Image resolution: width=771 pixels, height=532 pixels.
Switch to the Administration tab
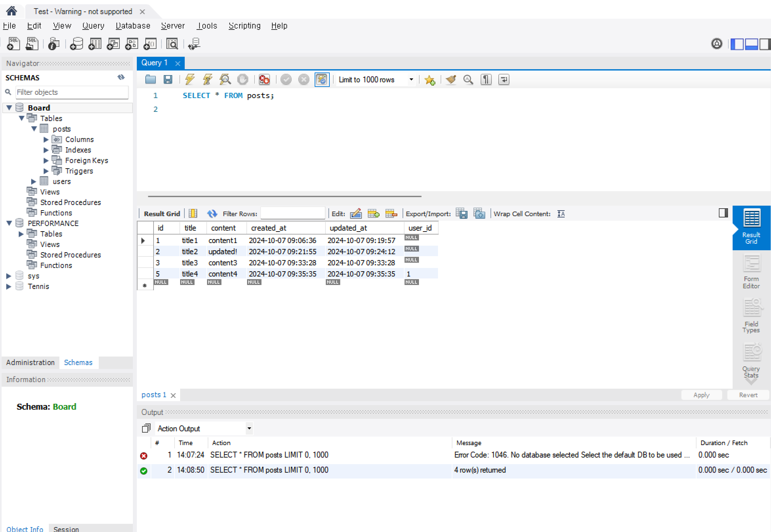coord(30,363)
